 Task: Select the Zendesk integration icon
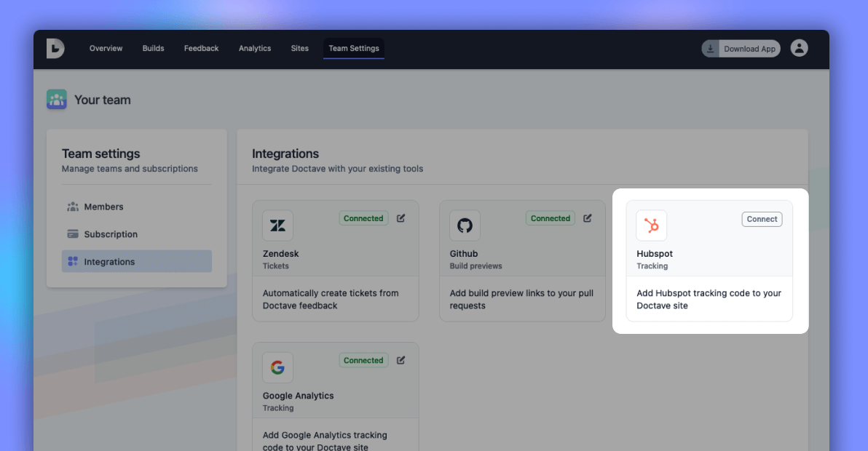click(x=277, y=225)
